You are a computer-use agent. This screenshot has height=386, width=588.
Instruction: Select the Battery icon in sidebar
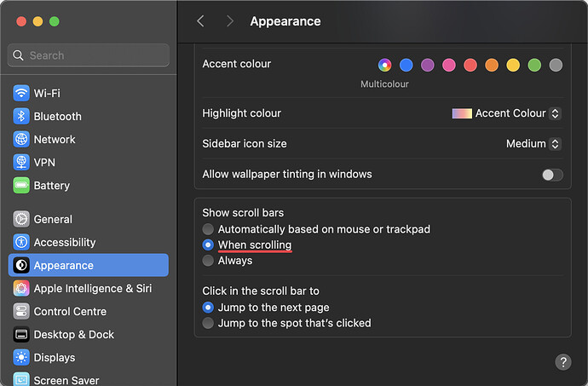[x=21, y=185]
